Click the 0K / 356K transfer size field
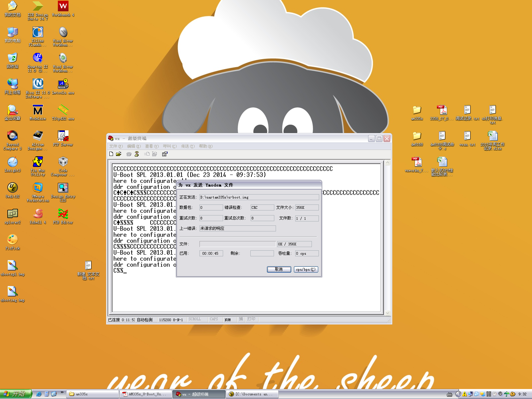The width and height of the screenshot is (532, 399). coord(294,244)
